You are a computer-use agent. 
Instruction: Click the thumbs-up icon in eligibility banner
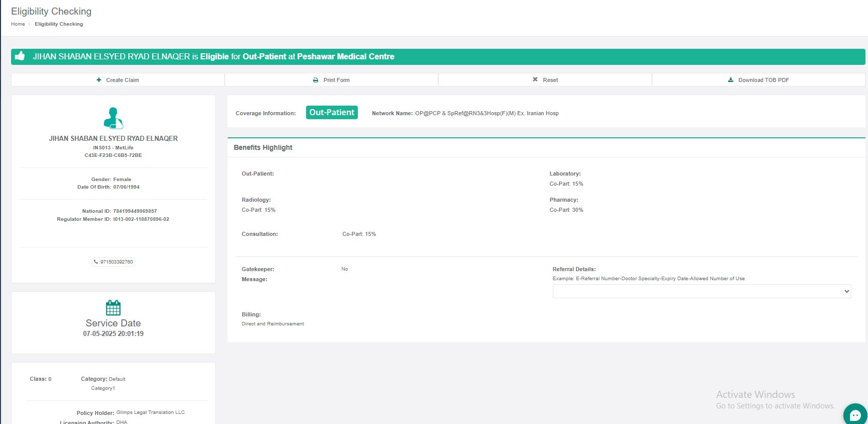[x=20, y=56]
